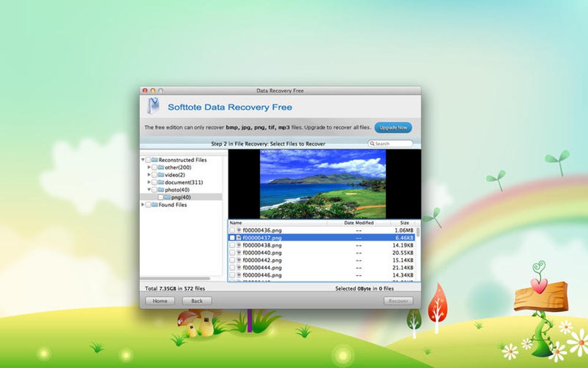Sort the list by Size column
The height and width of the screenshot is (368, 588).
pyautogui.click(x=404, y=223)
